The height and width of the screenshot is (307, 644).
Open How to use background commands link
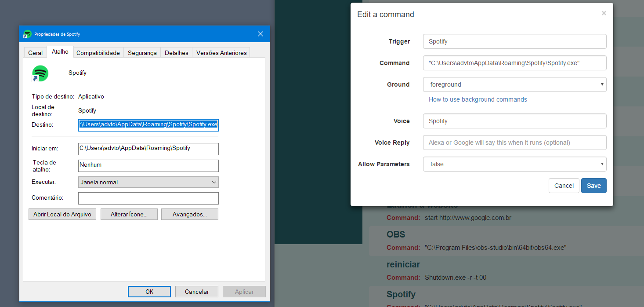[478, 99]
